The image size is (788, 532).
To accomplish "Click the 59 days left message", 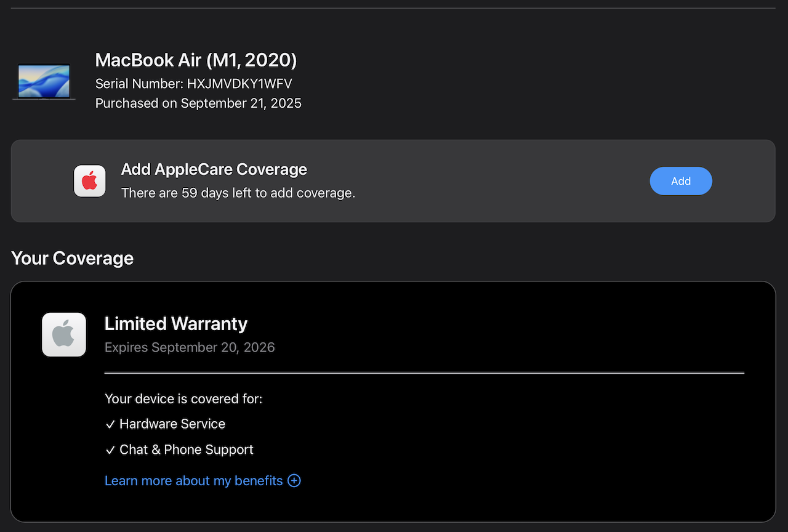I will pos(238,193).
